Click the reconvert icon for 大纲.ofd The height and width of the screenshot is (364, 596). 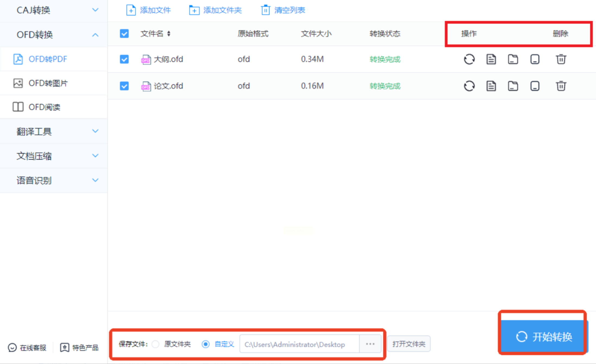[x=469, y=59]
